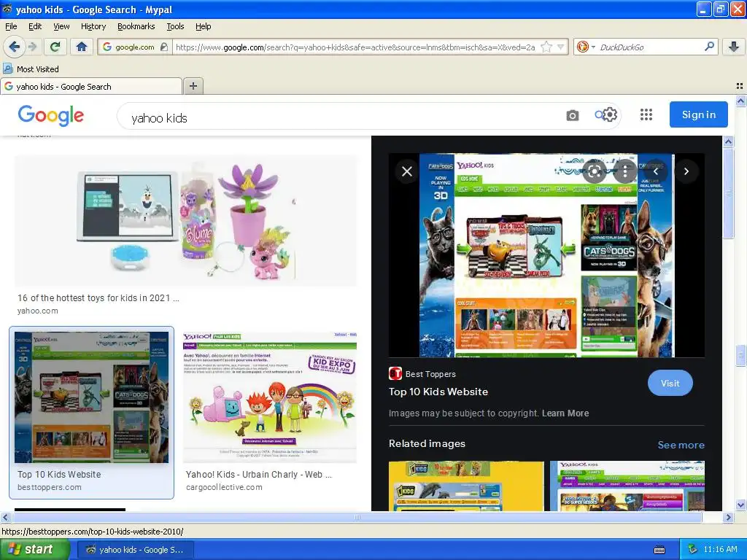The height and width of the screenshot is (560, 747).
Task: Open the Yahoo Kids related image thumbnail
Action: pos(627,486)
